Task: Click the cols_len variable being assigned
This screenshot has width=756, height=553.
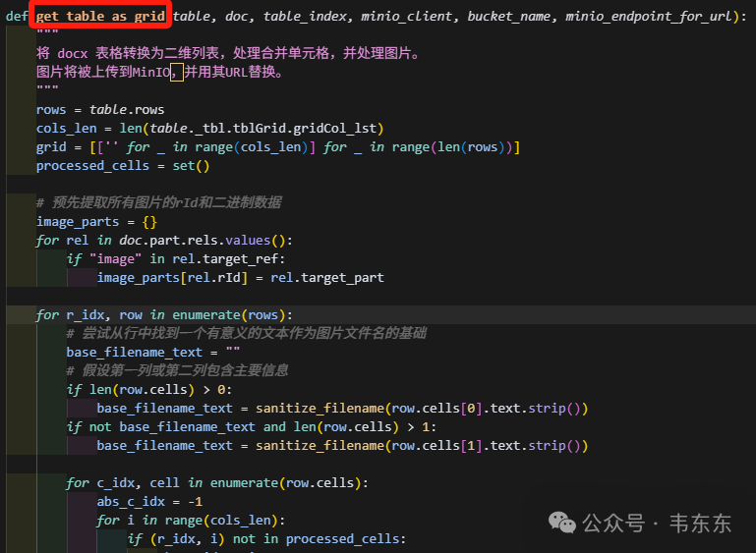Action: [x=67, y=128]
